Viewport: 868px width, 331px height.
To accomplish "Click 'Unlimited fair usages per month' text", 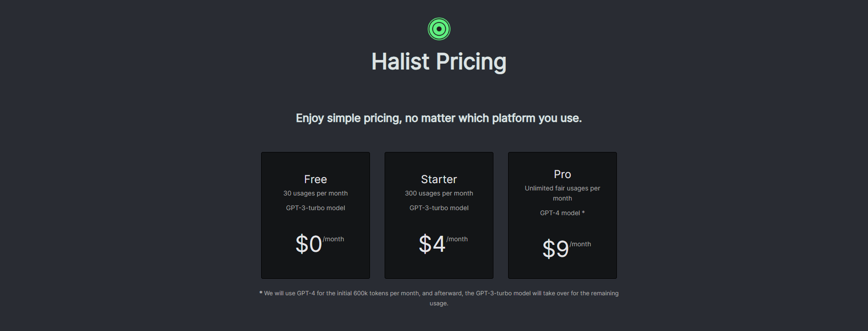I will coord(563,193).
